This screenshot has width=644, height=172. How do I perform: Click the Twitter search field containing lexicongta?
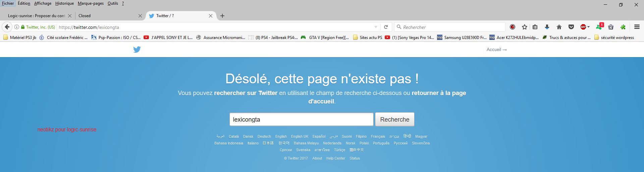pyautogui.click(x=301, y=119)
